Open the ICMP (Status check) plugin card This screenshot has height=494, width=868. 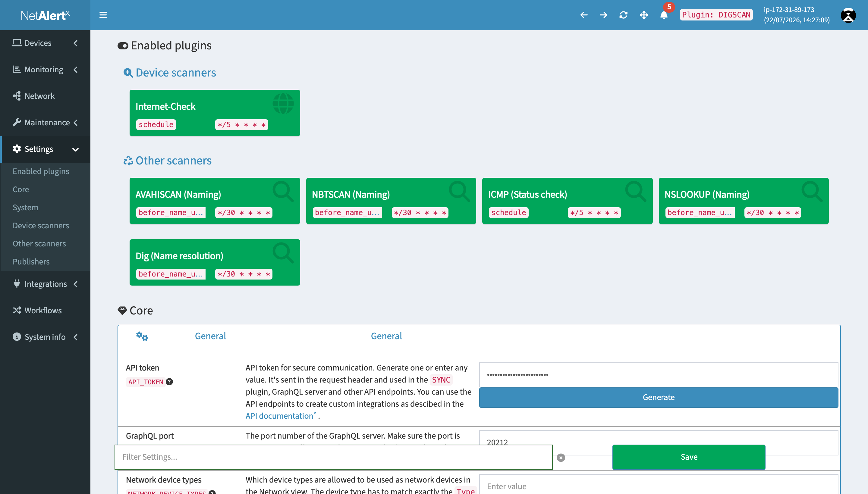pos(567,201)
